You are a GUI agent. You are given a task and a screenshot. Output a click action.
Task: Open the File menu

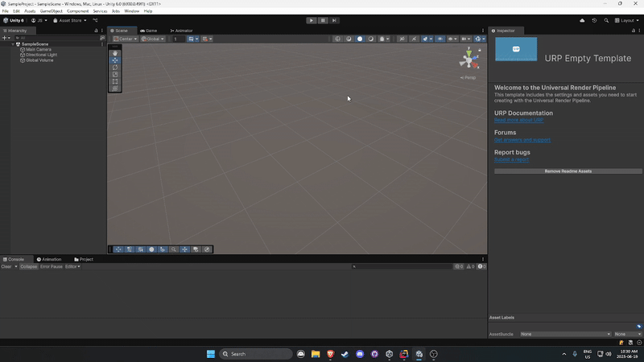(x=6, y=11)
